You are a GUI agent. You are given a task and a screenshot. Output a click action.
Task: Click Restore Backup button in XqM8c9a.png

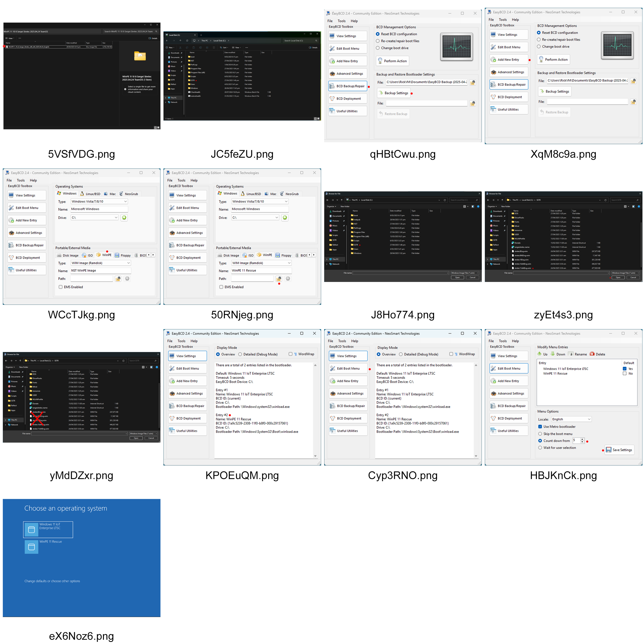pos(554,112)
